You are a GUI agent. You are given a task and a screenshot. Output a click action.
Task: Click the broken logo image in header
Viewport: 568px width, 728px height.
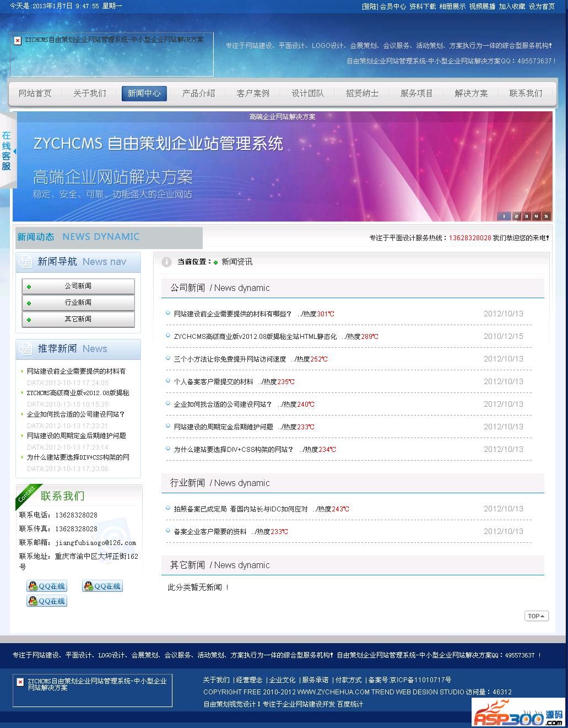point(18,41)
